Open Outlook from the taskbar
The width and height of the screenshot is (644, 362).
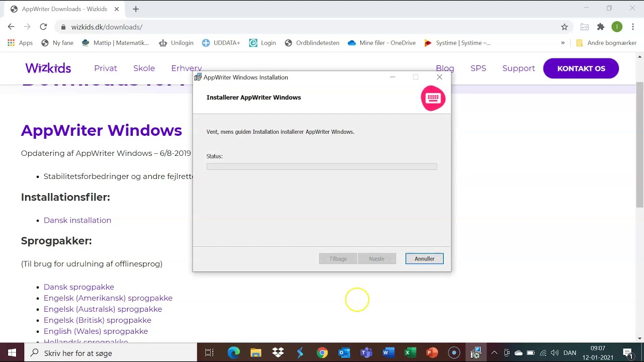pyautogui.click(x=344, y=353)
